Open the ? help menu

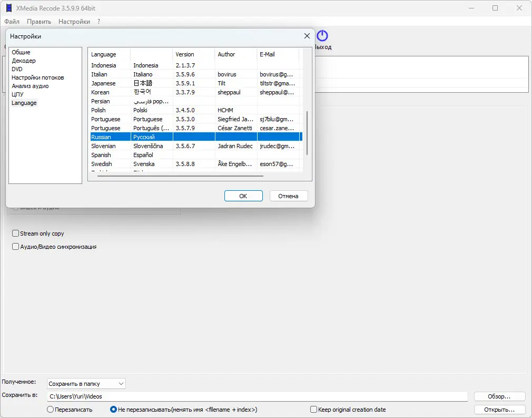coord(98,22)
